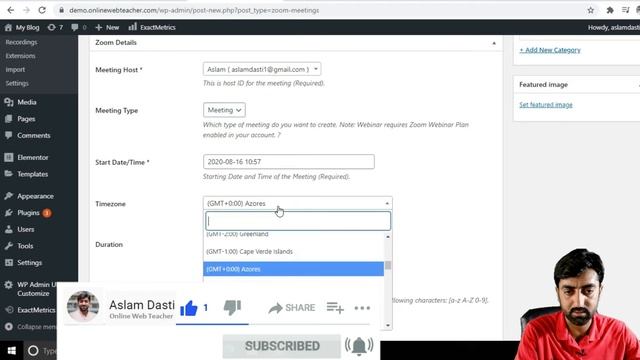Click the timezone list scrollbar thumb
Image resolution: width=640 pixels, height=360 pixels.
[388, 265]
